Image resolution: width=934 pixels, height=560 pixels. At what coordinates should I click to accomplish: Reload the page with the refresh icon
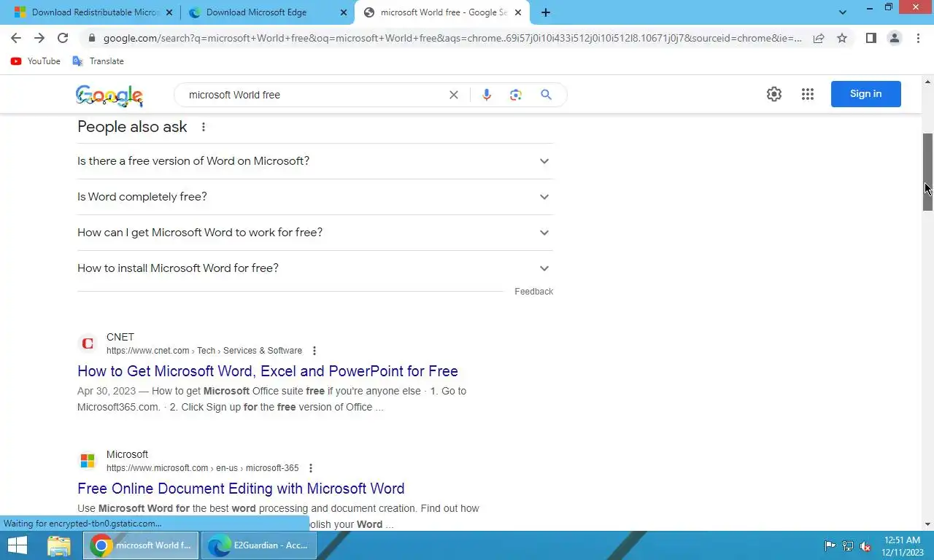click(x=63, y=38)
